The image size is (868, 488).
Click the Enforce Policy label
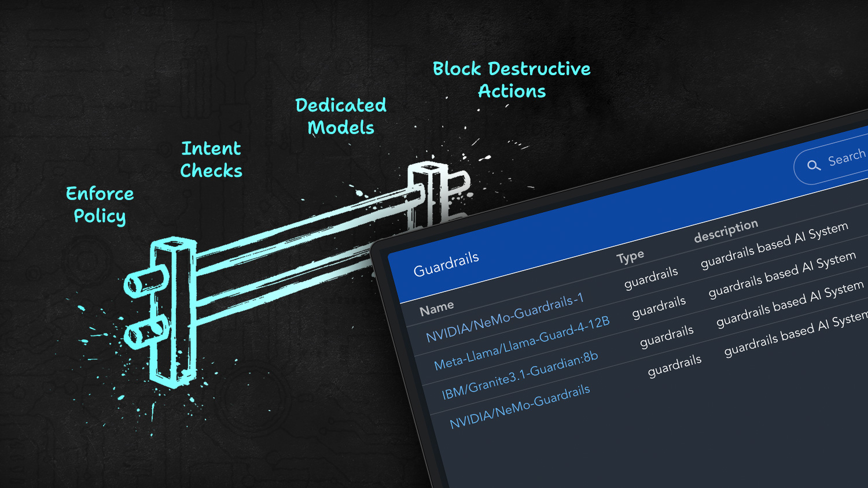[x=100, y=205]
